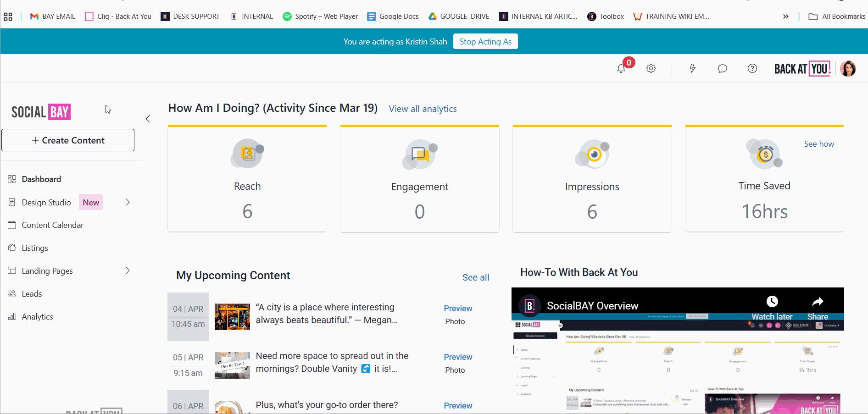The height and width of the screenshot is (414, 868).
Task: Preview the 'A city is a place' post
Action: tap(458, 309)
